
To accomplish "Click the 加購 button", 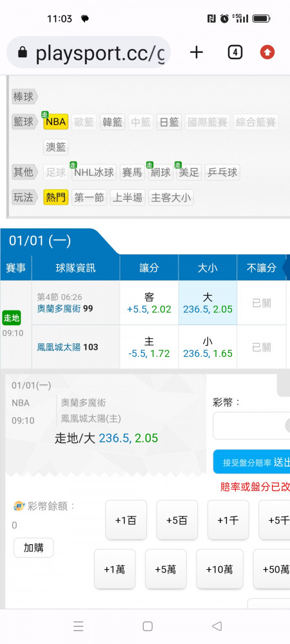I will (x=34, y=548).
